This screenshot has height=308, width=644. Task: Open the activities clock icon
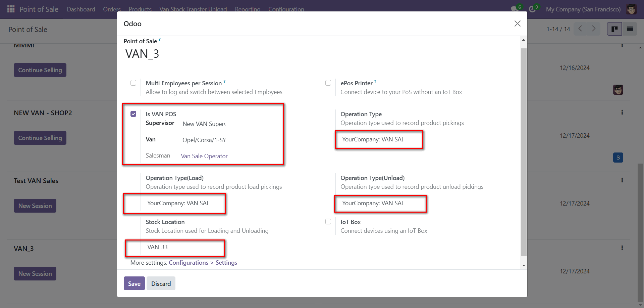coord(532,9)
